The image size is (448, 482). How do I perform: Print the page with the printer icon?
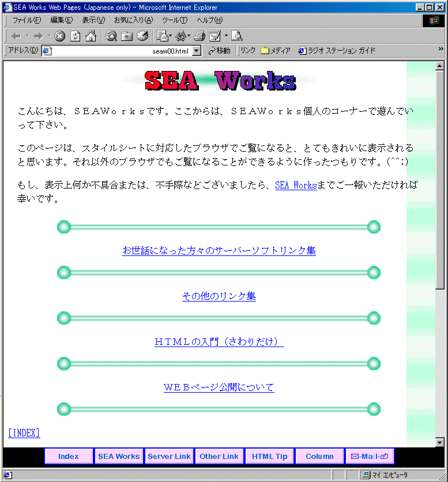(199, 36)
